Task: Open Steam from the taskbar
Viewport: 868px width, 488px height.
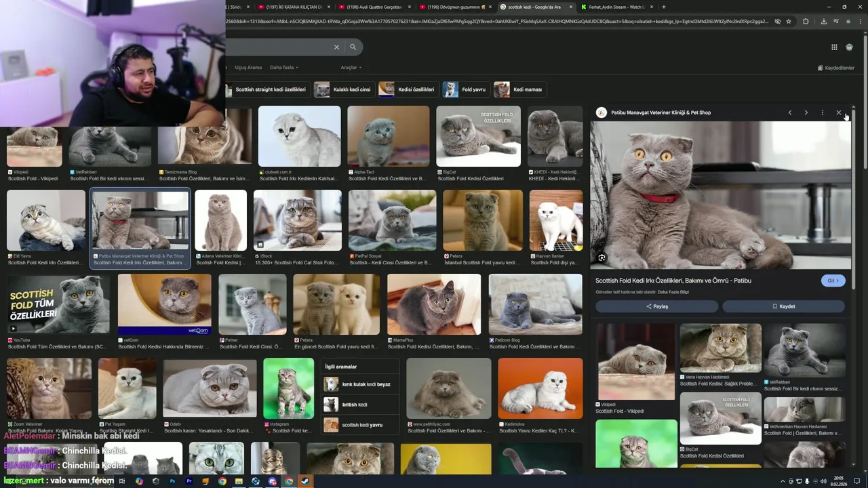Action: pos(305,481)
